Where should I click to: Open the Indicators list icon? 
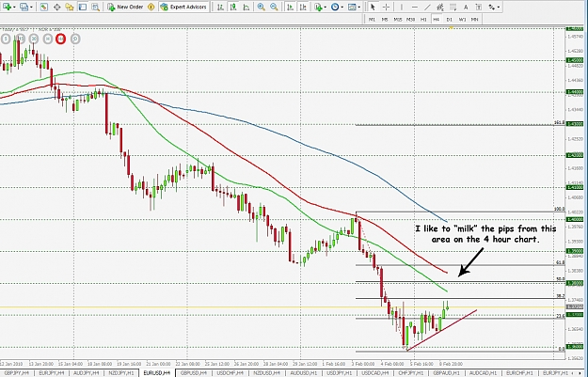318,7
